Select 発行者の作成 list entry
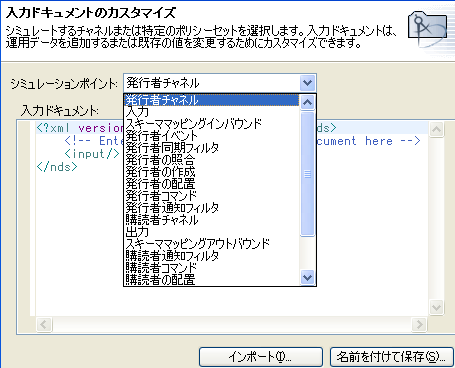455x368 pixels. [x=212, y=172]
